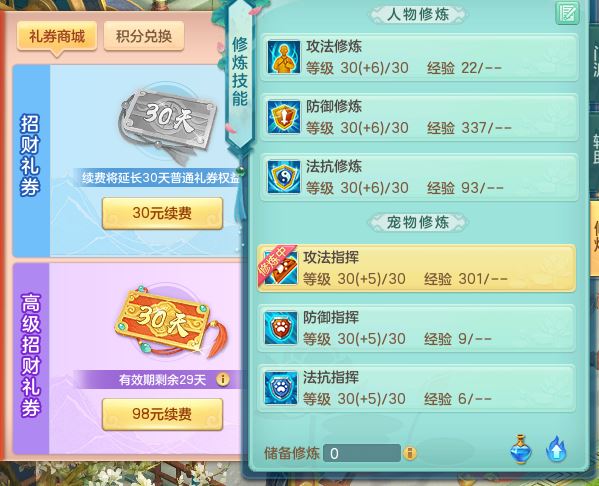Select the 防御修炼 shield icon
This screenshot has height=486, width=599.
click(x=283, y=117)
